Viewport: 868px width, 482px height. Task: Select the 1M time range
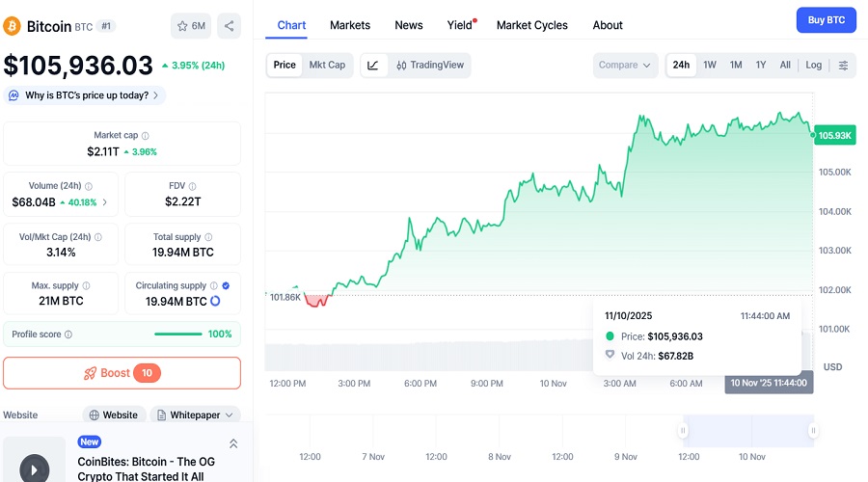tap(736, 66)
